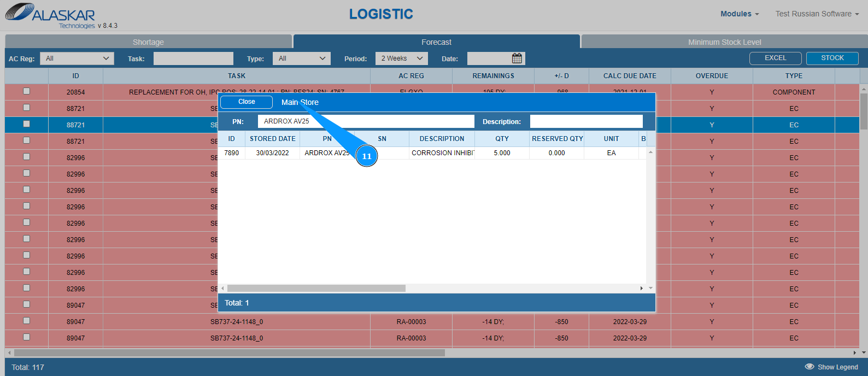Click the OVERDUE column header

pos(712,76)
